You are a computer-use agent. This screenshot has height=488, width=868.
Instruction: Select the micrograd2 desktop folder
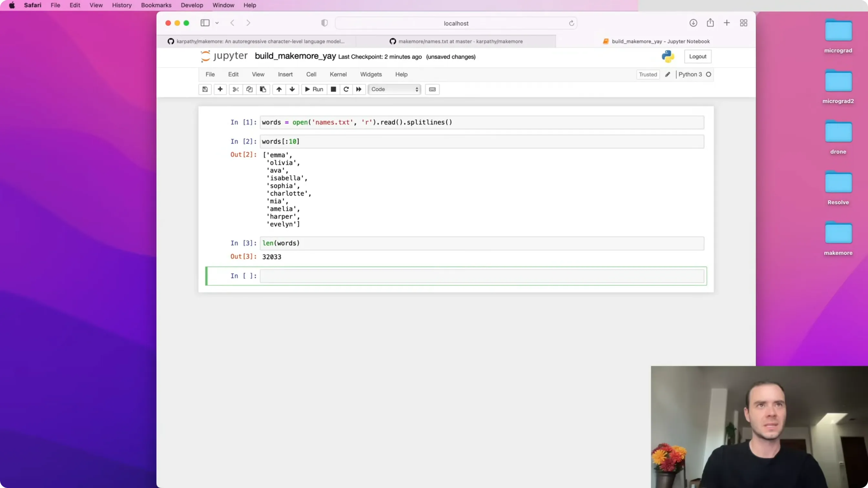point(838,86)
